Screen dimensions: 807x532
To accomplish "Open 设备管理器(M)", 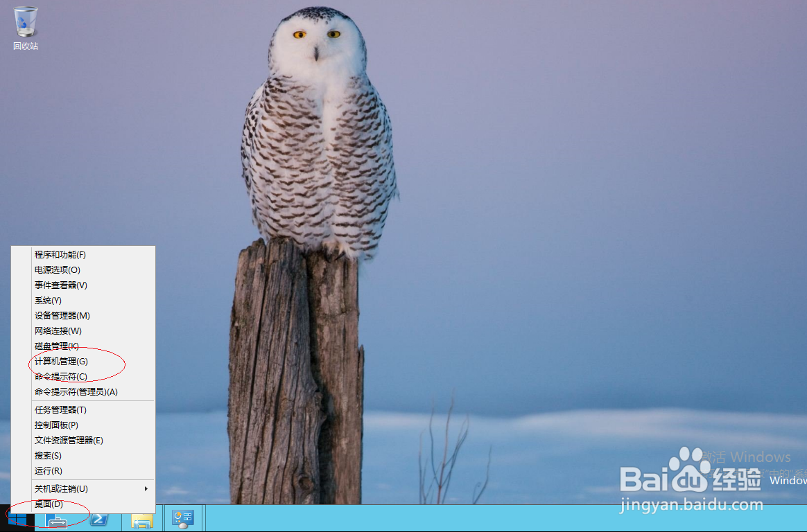I will [x=83, y=316].
